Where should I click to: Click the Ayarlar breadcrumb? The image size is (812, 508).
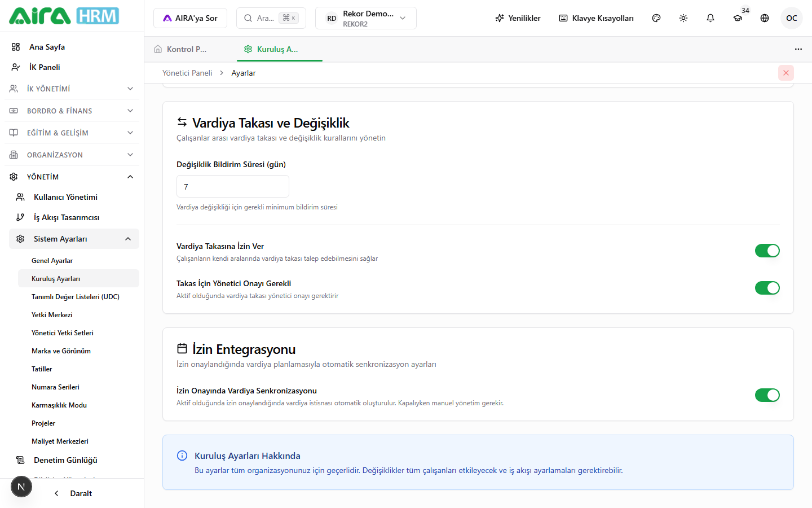tap(244, 73)
